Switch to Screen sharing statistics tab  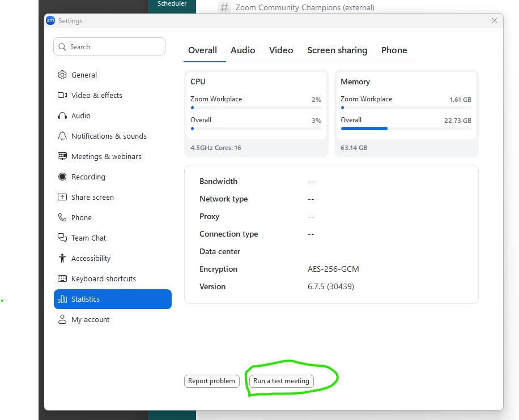click(337, 50)
